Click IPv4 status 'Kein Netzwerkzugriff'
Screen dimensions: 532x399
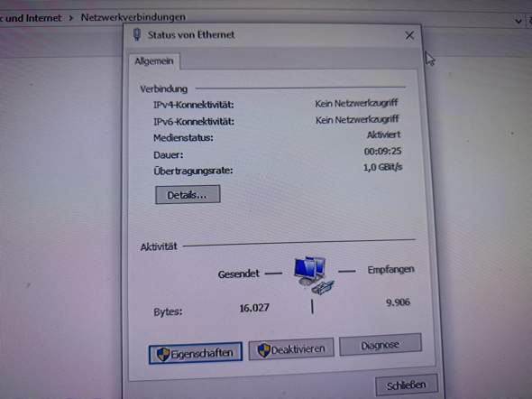(x=356, y=103)
